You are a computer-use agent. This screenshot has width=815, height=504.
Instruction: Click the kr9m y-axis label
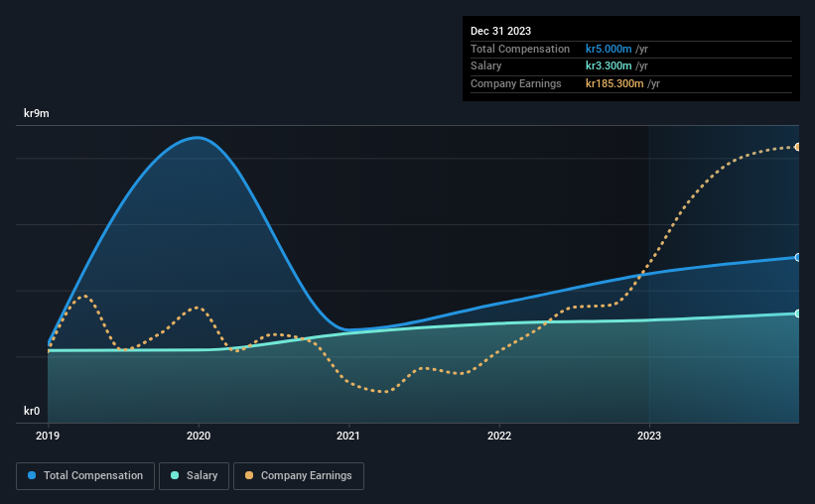pyautogui.click(x=37, y=113)
